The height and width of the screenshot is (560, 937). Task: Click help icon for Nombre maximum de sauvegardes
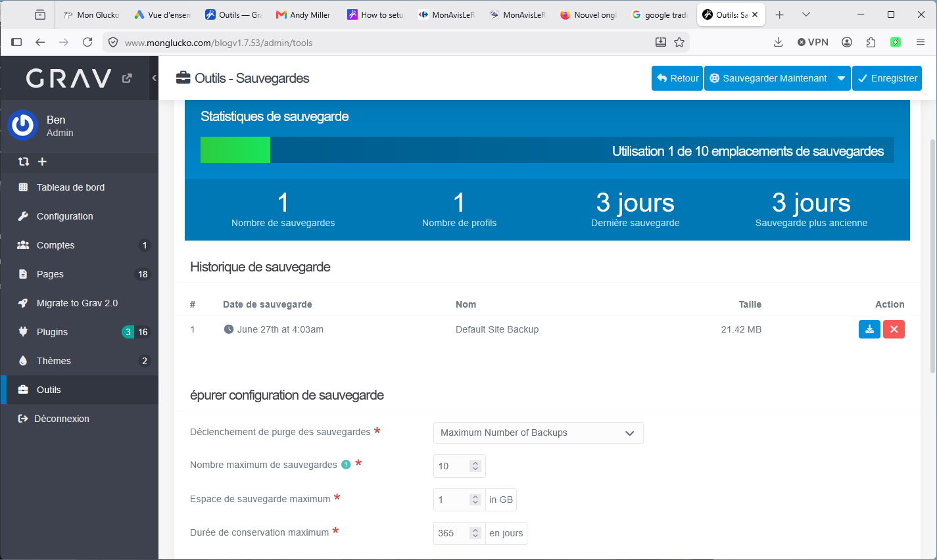(346, 465)
